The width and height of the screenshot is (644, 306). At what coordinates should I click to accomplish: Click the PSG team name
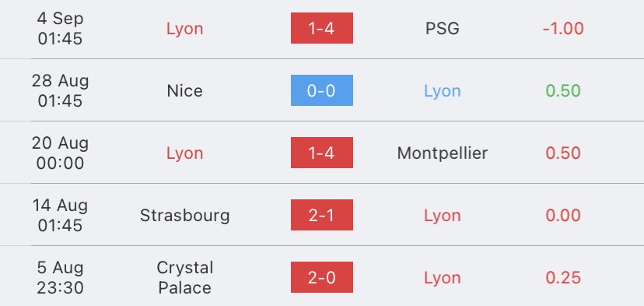[x=443, y=28]
